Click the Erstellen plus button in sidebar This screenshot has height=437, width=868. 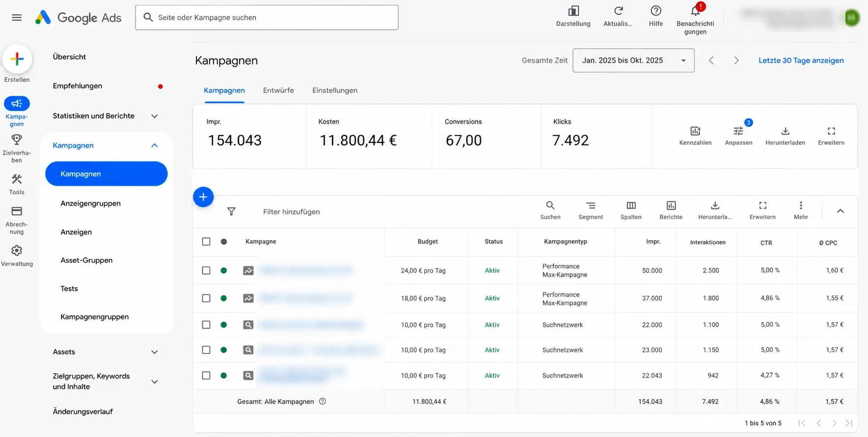[x=17, y=59]
